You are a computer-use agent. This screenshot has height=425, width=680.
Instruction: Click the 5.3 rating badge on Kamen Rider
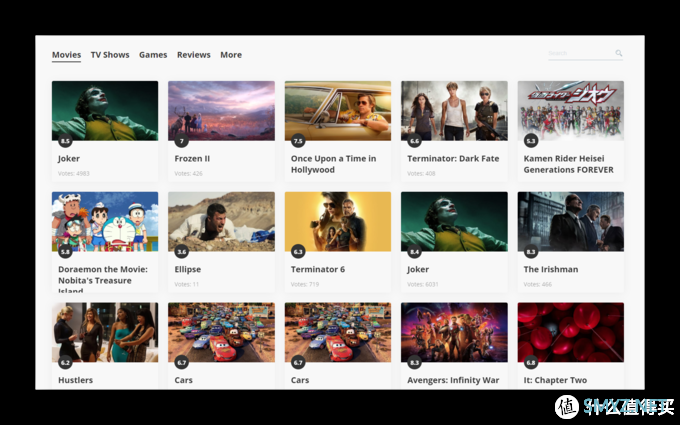[x=531, y=141]
